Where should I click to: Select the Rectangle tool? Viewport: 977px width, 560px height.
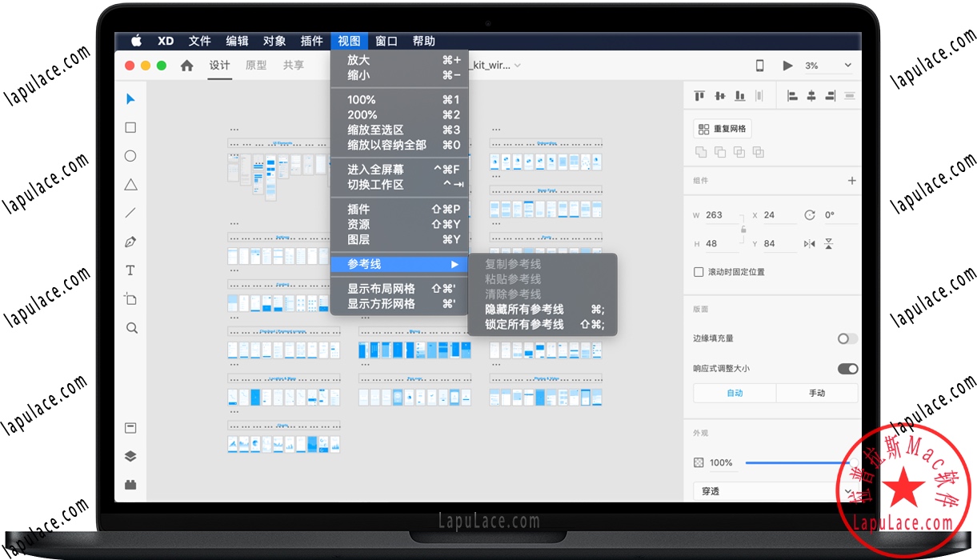130,127
